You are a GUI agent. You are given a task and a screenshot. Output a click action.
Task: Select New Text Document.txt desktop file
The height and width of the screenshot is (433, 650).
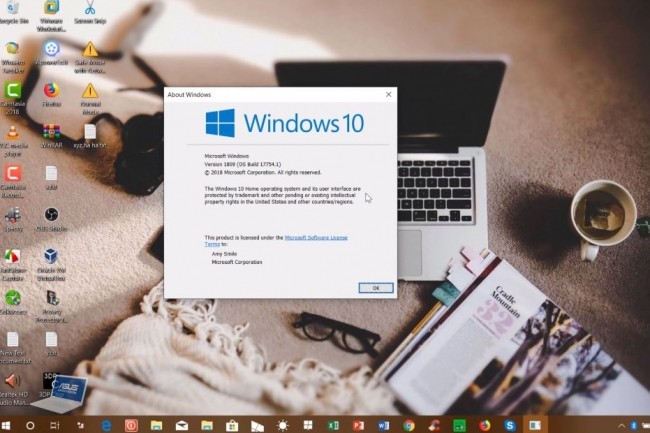14,348
